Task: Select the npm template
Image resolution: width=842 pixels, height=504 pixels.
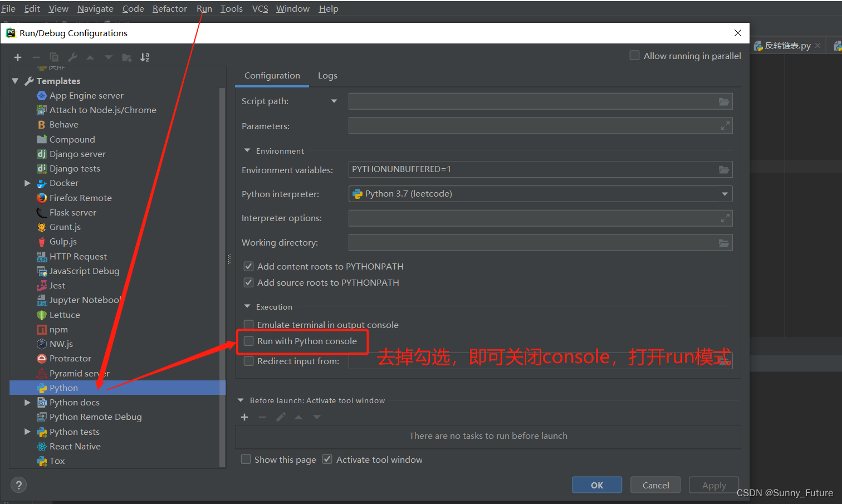Action: [58, 330]
